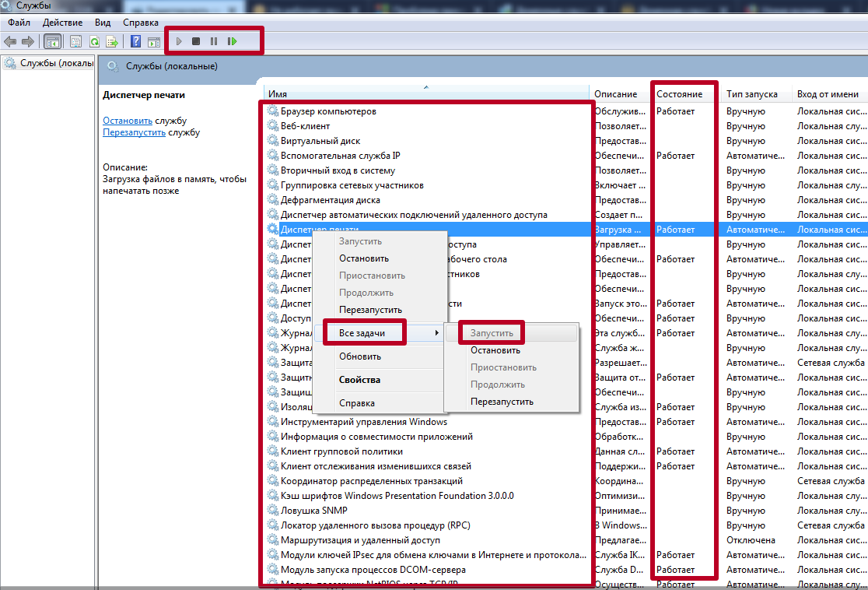The height and width of the screenshot is (590, 868).
Task: Click the Export list toolbar icon
Action: coord(112,41)
